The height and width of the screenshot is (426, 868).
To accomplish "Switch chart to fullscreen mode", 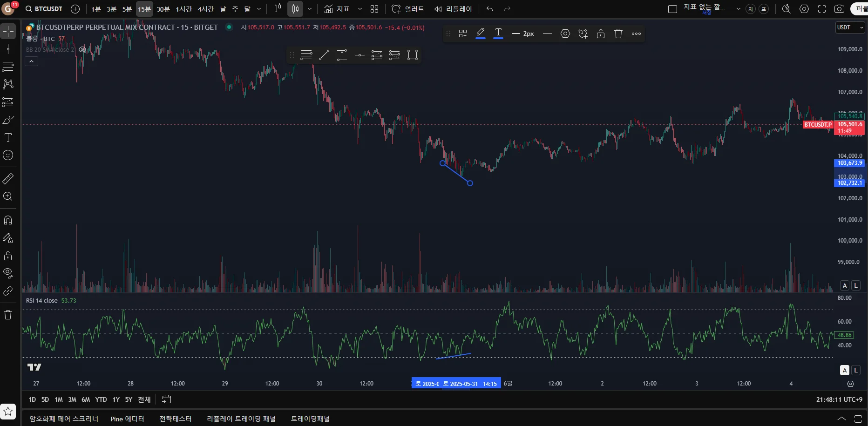I will (x=822, y=9).
